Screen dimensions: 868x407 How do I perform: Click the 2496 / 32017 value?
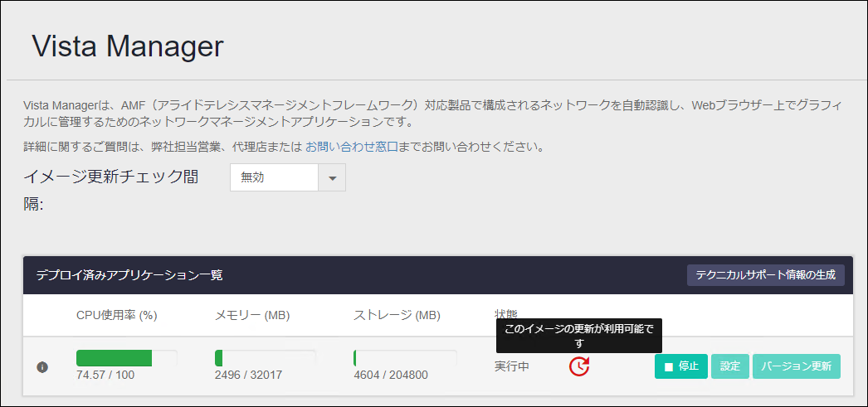point(249,375)
